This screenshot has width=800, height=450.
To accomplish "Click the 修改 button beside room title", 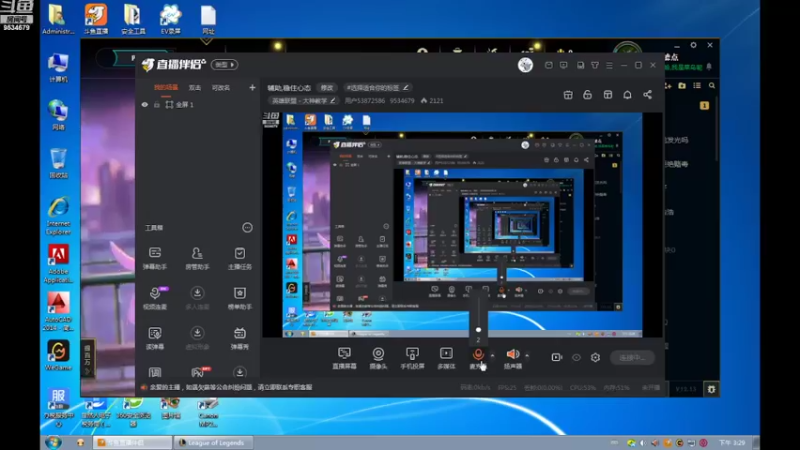I will pyautogui.click(x=327, y=88).
